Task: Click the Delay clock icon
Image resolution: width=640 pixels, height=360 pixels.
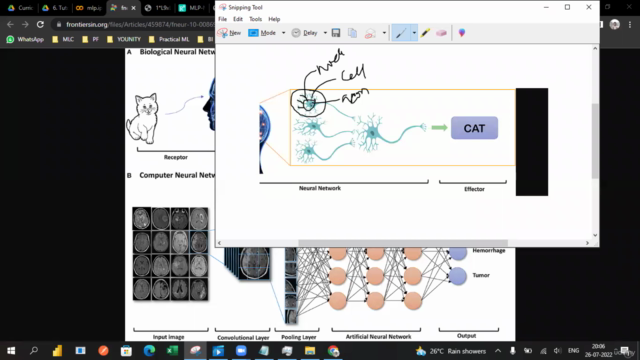Action: tap(296, 33)
